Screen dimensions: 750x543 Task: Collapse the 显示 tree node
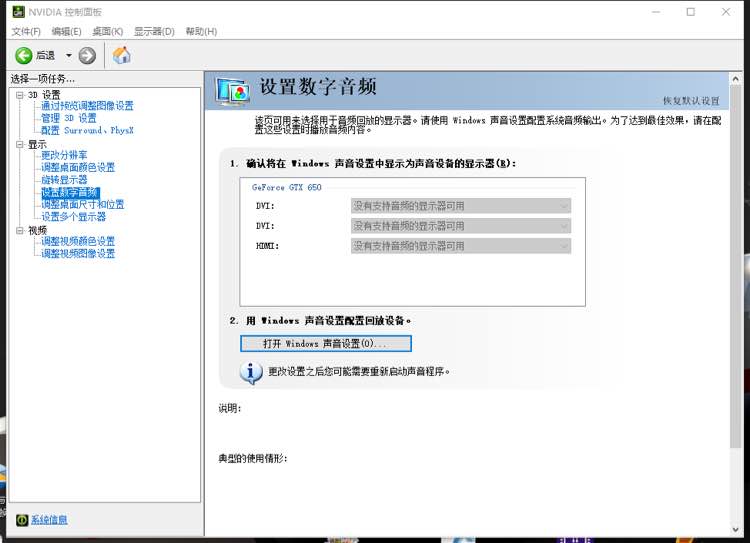(x=20, y=144)
